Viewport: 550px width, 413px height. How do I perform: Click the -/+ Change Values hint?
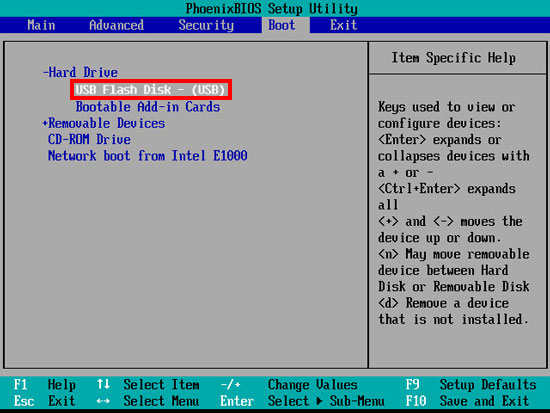pos(289,385)
